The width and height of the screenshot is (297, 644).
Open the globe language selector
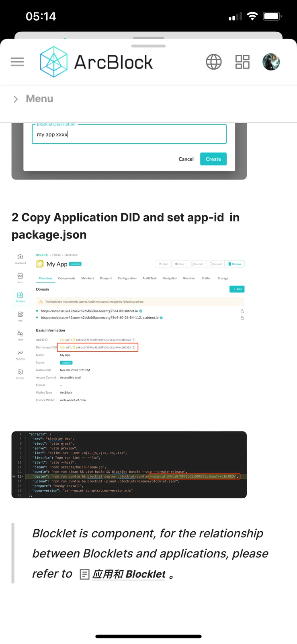pyautogui.click(x=213, y=62)
